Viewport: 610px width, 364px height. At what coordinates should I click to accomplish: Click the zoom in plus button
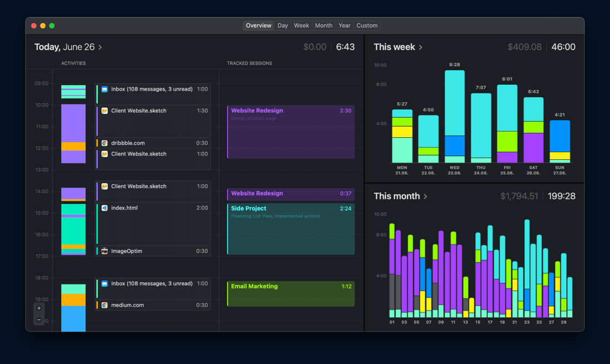pyautogui.click(x=39, y=308)
